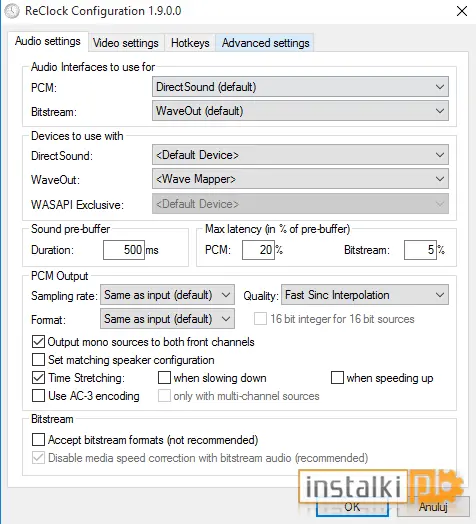This screenshot has width=476, height=524.
Task: Click the PCM max latency percentage field
Action: pos(258,250)
